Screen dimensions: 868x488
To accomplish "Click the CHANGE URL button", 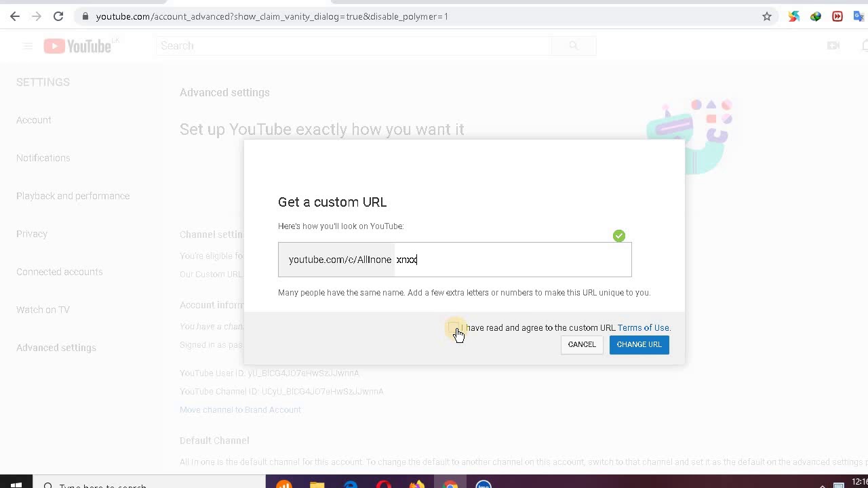I will tap(639, 344).
